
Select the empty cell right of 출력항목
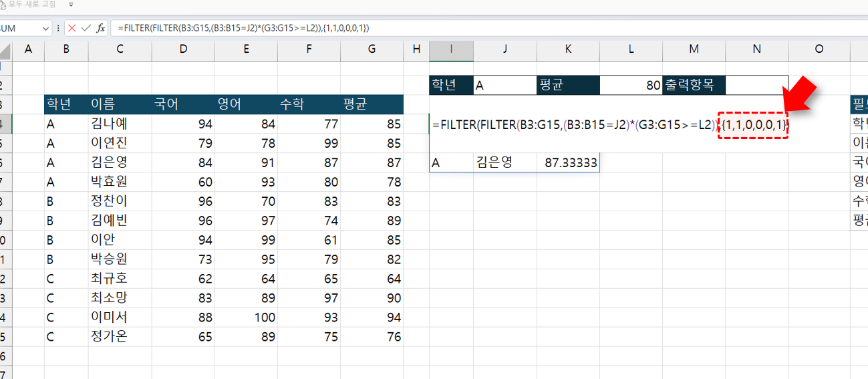point(756,85)
